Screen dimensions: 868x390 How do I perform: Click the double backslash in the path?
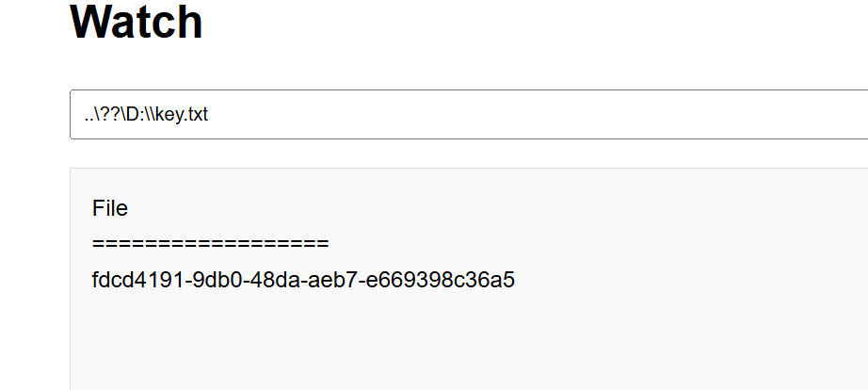[x=150, y=114]
